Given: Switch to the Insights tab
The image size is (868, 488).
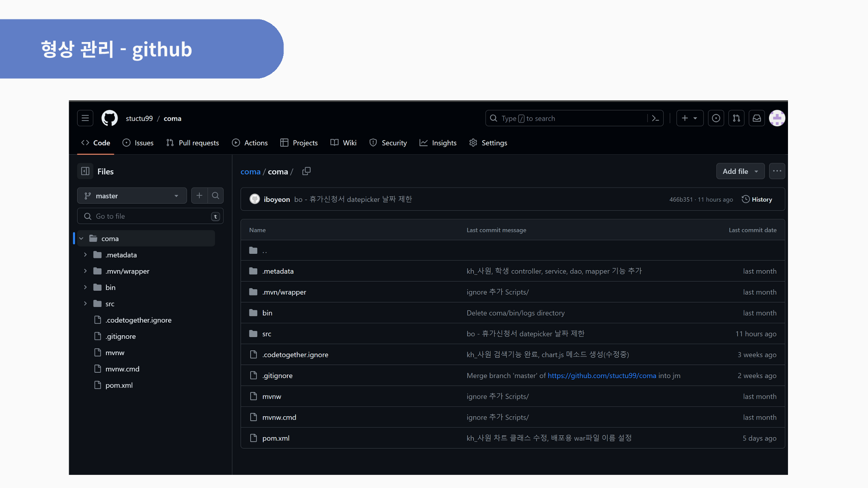Looking at the screenshot, I should tap(438, 143).
